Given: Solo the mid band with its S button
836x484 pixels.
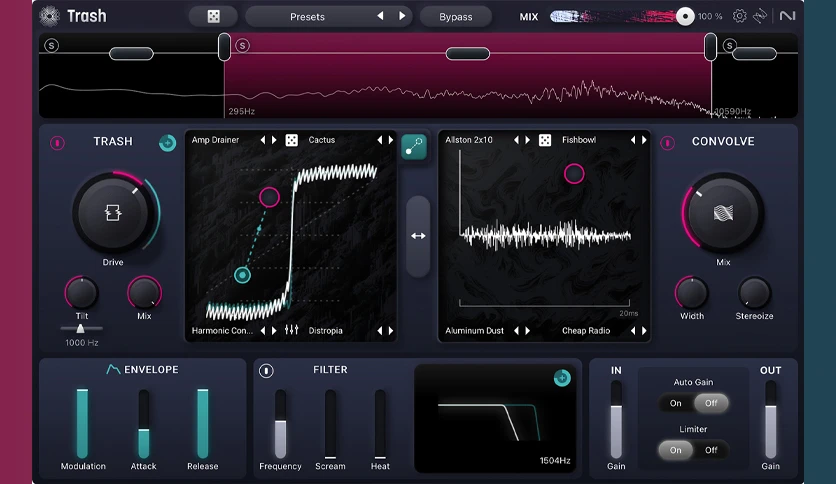Looking at the screenshot, I should [x=243, y=45].
